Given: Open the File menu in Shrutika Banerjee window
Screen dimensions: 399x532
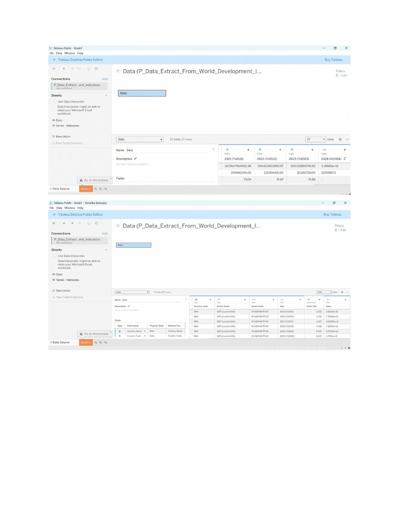Looking at the screenshot, I should (x=51, y=208).
